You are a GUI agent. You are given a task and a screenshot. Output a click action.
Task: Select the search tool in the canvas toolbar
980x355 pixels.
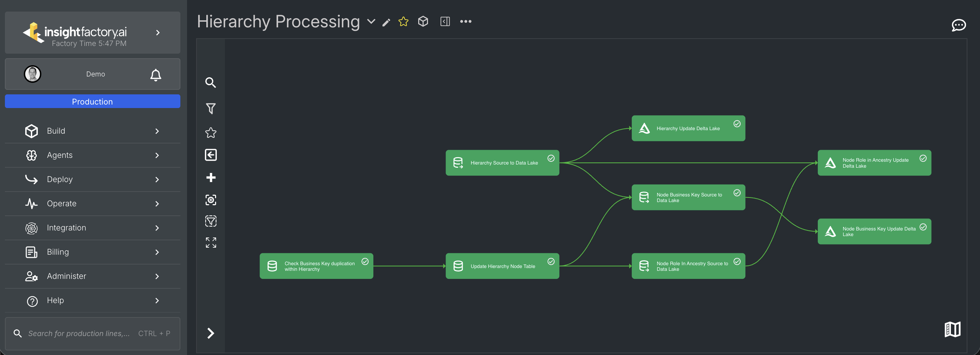coord(211,82)
